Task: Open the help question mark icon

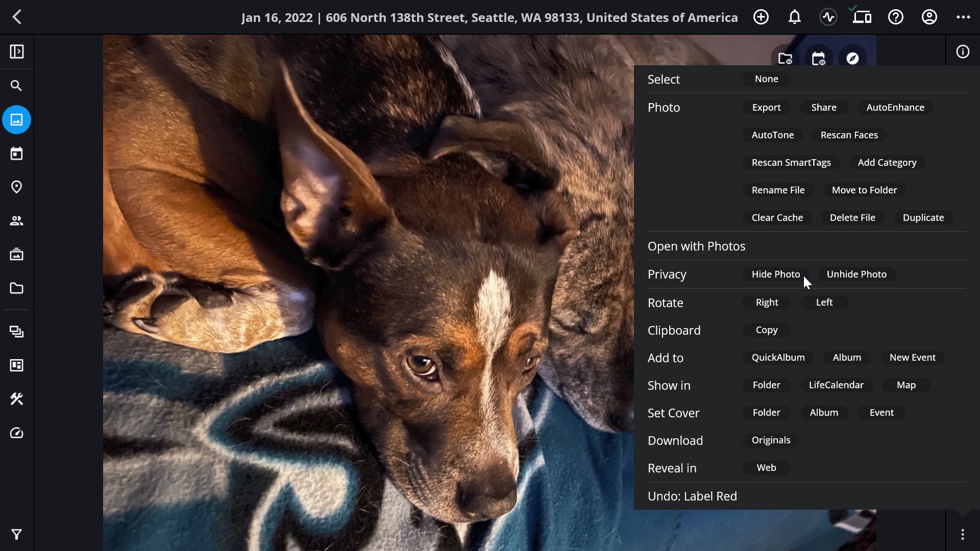Action: point(896,17)
